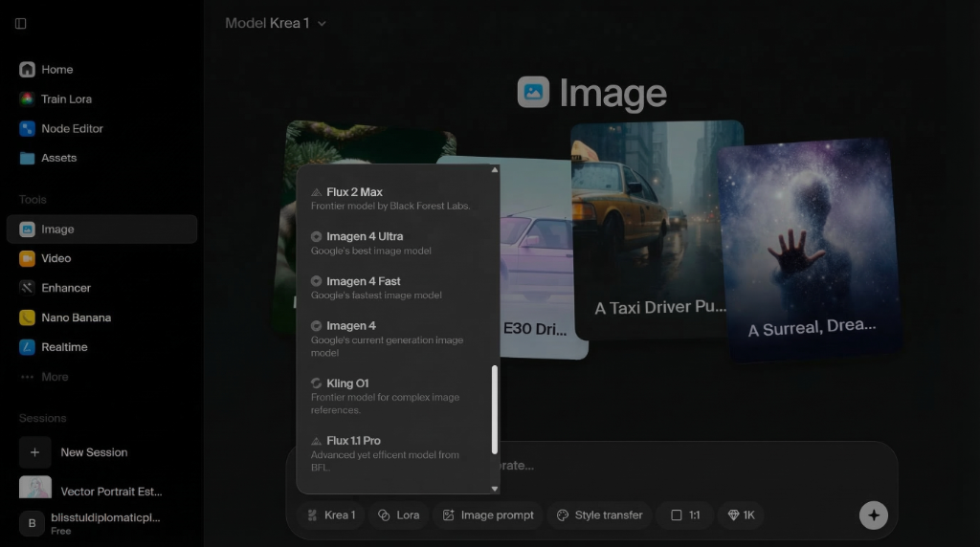Viewport: 980px width, 547px height.
Task: Open the Enhancer tool icon
Action: 27,287
